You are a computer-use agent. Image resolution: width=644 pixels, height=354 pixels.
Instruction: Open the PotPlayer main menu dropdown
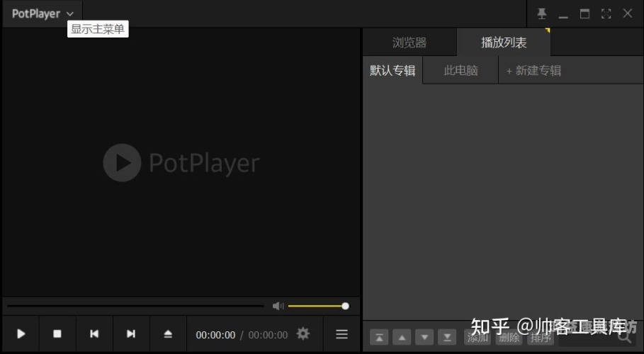(43, 13)
